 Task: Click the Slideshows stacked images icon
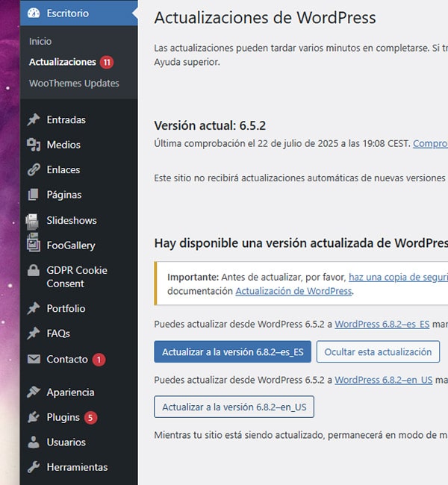[33, 222]
